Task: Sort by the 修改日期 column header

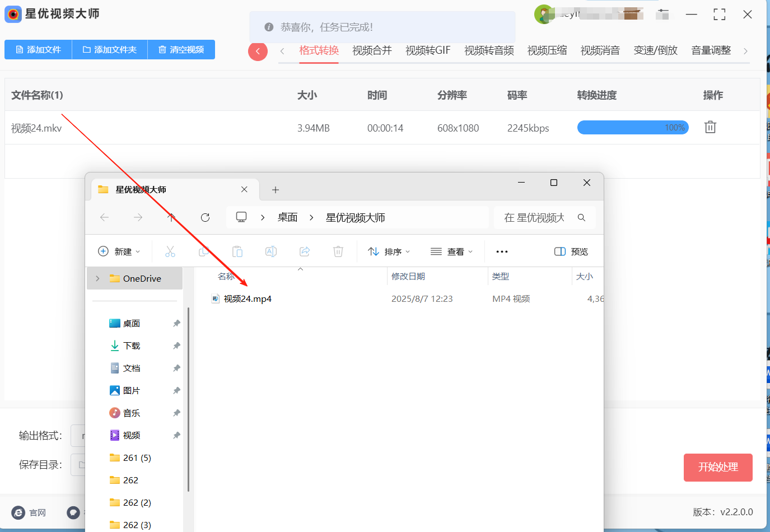Action: pyautogui.click(x=408, y=276)
